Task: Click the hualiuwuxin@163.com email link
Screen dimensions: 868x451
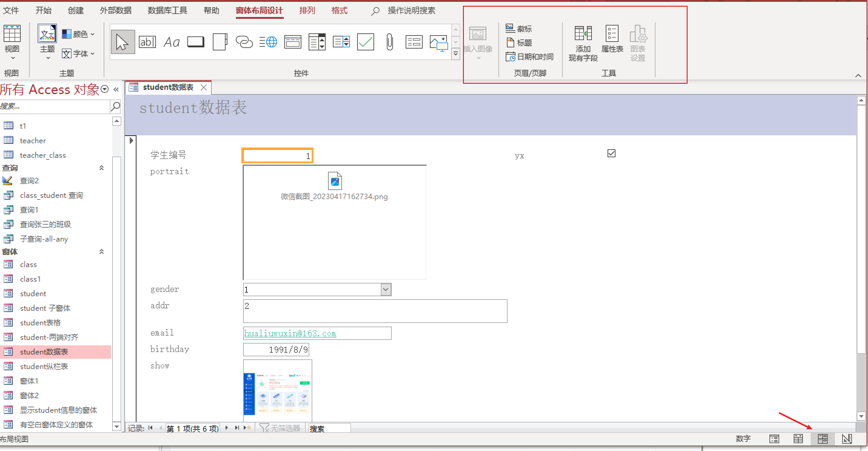Action: tap(290, 333)
